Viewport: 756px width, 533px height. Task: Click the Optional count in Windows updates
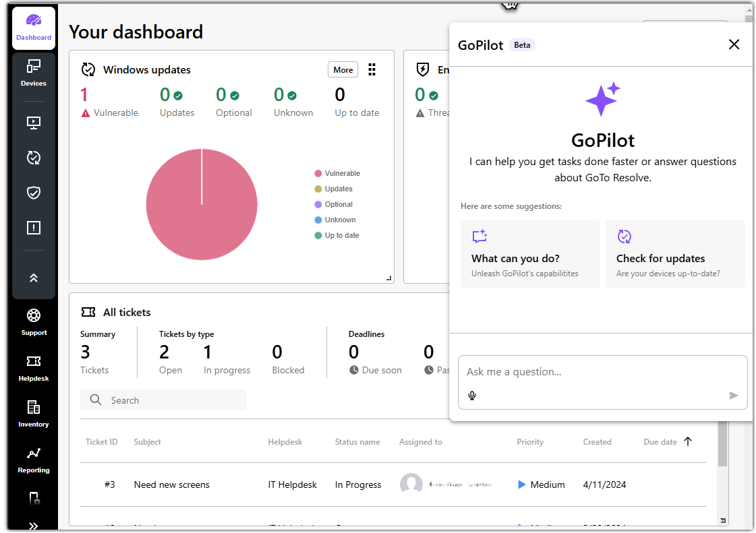pyautogui.click(x=221, y=95)
